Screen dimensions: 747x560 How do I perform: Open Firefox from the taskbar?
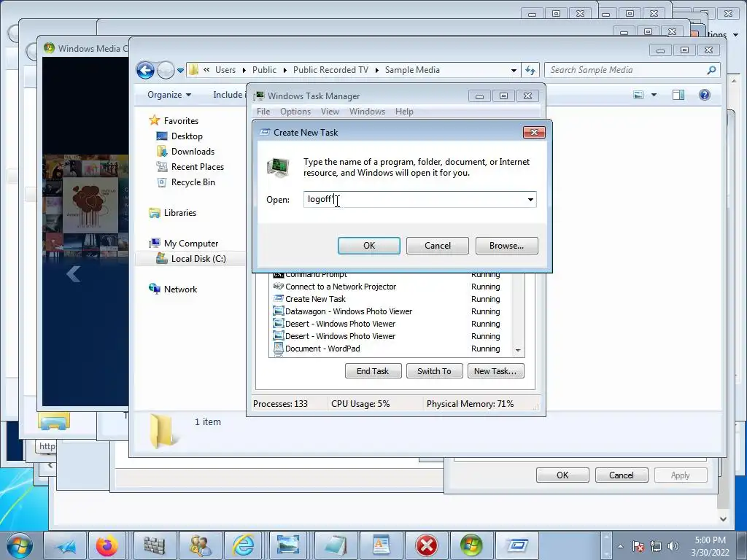pyautogui.click(x=108, y=545)
